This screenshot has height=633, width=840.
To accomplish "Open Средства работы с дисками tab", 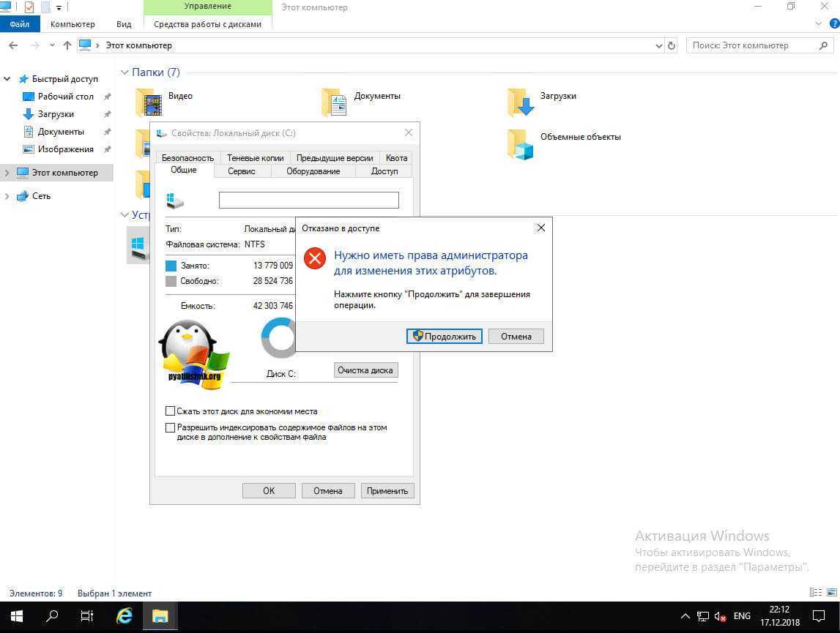I will [208, 24].
